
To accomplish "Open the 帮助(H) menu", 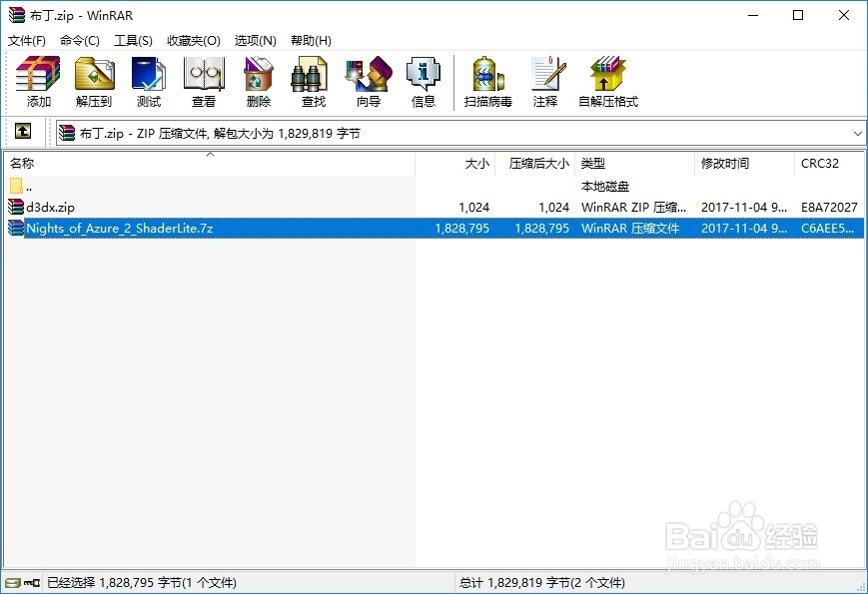I will coord(311,40).
